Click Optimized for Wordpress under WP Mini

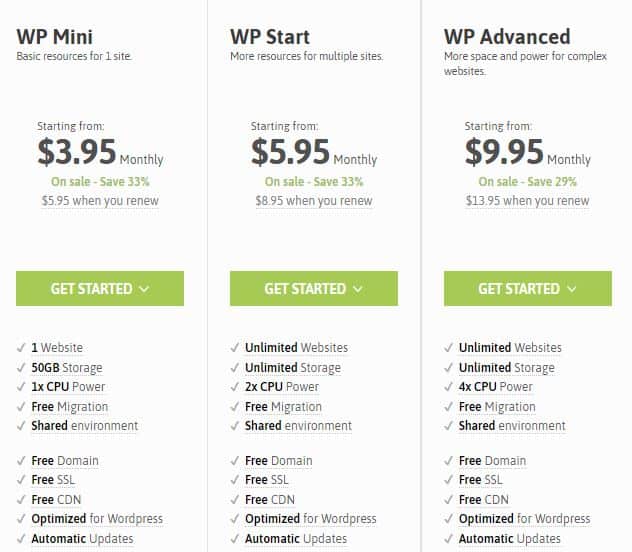coord(97,519)
